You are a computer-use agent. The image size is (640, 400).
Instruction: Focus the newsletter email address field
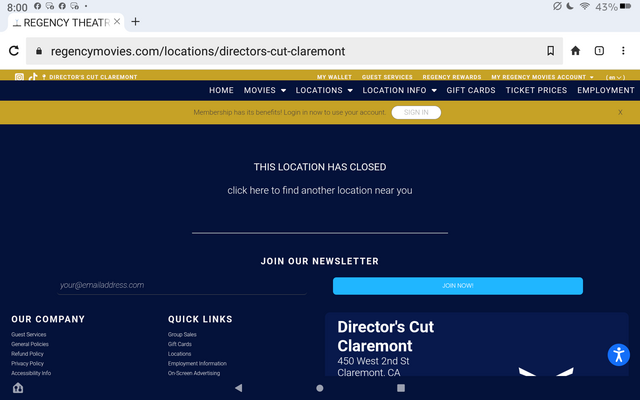click(182, 285)
